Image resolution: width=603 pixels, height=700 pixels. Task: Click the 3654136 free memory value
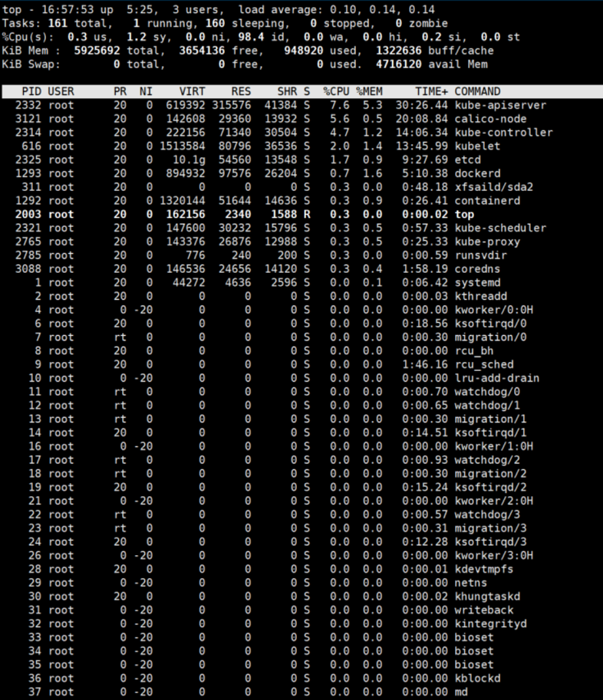pos(202,51)
